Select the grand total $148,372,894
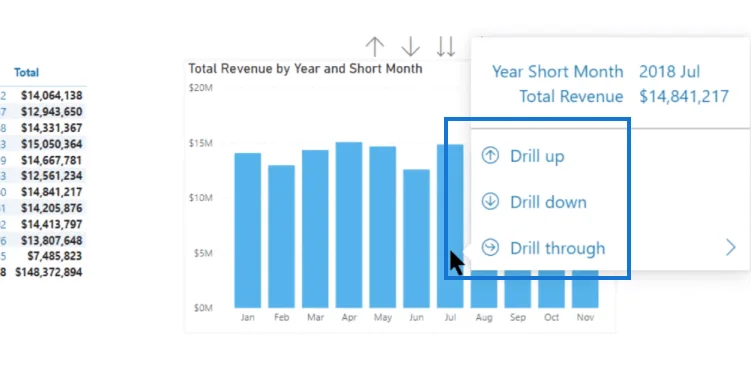This screenshot has height=380, width=751. point(49,272)
